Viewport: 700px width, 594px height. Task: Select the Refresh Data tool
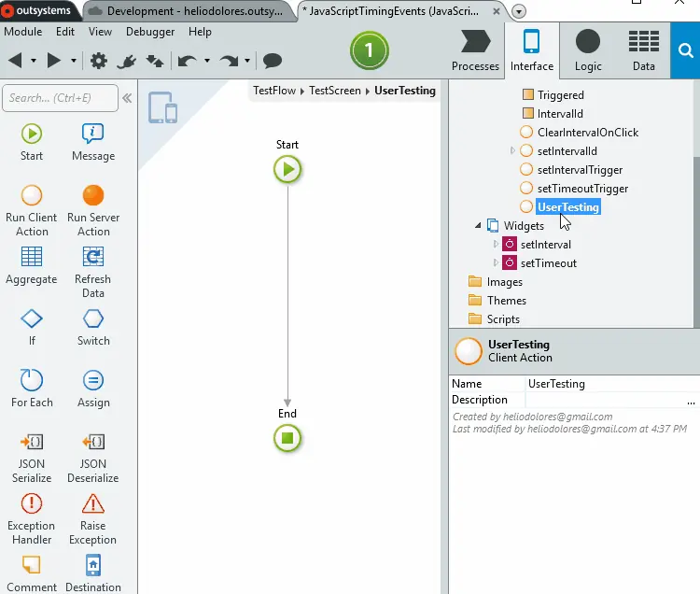[92, 273]
